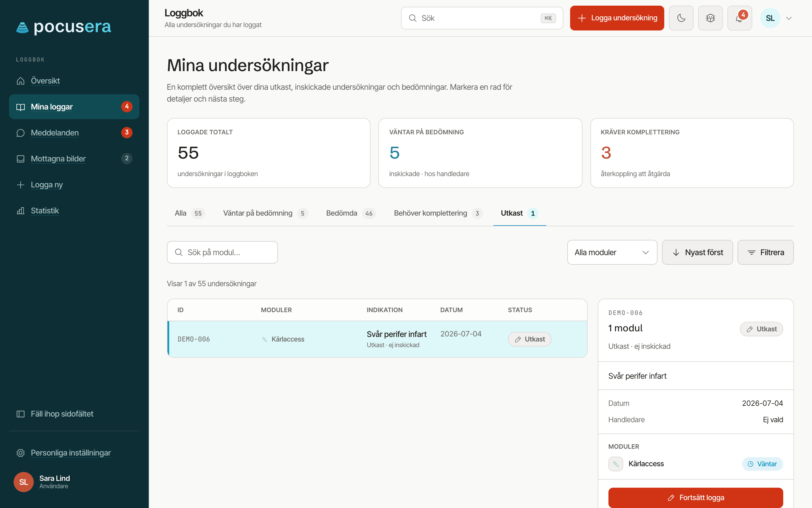Focus the global Sök search field
812x508 pixels.
coord(482,18)
